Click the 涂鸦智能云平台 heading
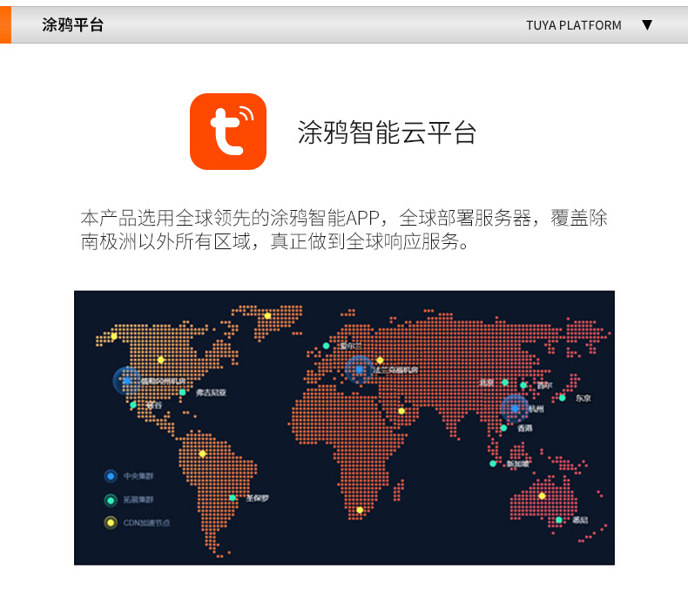Image resolution: width=688 pixels, height=616 pixels. (387, 132)
